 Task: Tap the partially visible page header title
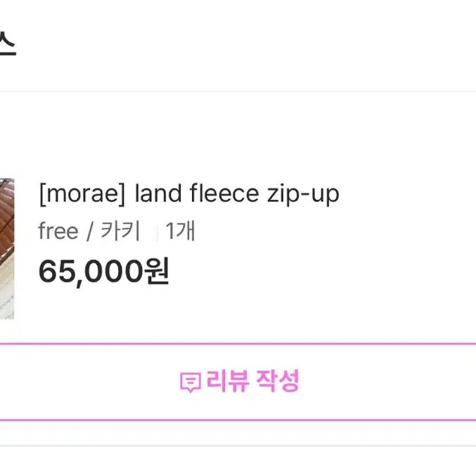click(x=6, y=46)
